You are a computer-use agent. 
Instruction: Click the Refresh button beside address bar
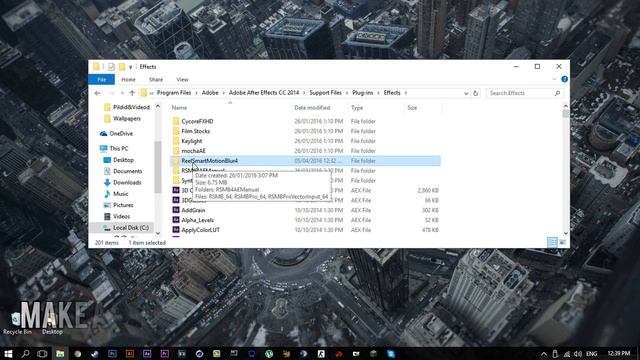point(476,93)
